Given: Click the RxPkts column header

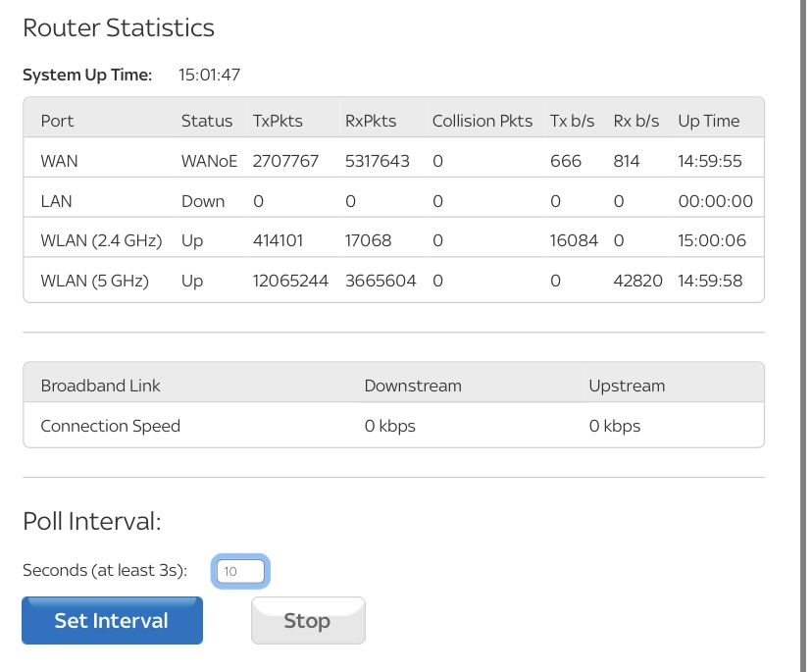Looking at the screenshot, I should pyautogui.click(x=371, y=121).
